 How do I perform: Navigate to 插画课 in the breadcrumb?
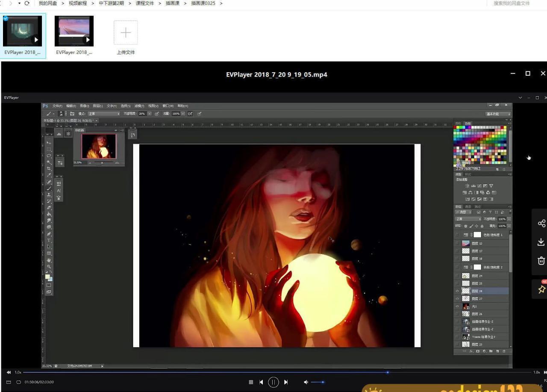(172, 3)
